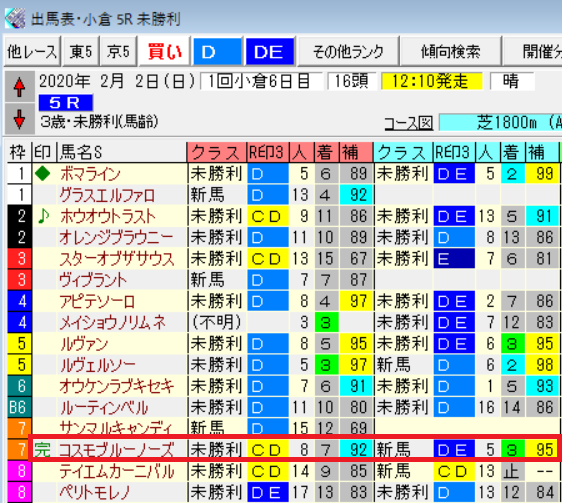Click green music note mark beside ホウオウトラスト
The width and height of the screenshot is (562, 503).
44,216
